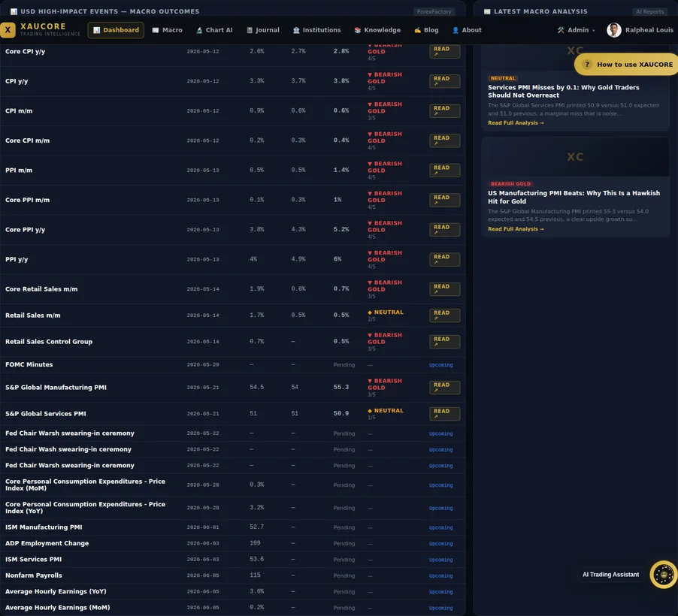Click the Ralpheal Louis profile avatar
Screen dimensions: 678x616
click(x=614, y=30)
